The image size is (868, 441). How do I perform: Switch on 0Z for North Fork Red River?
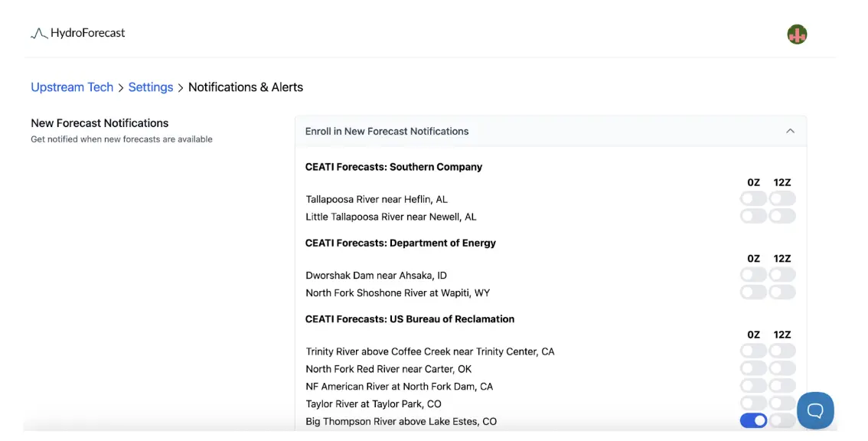753,368
